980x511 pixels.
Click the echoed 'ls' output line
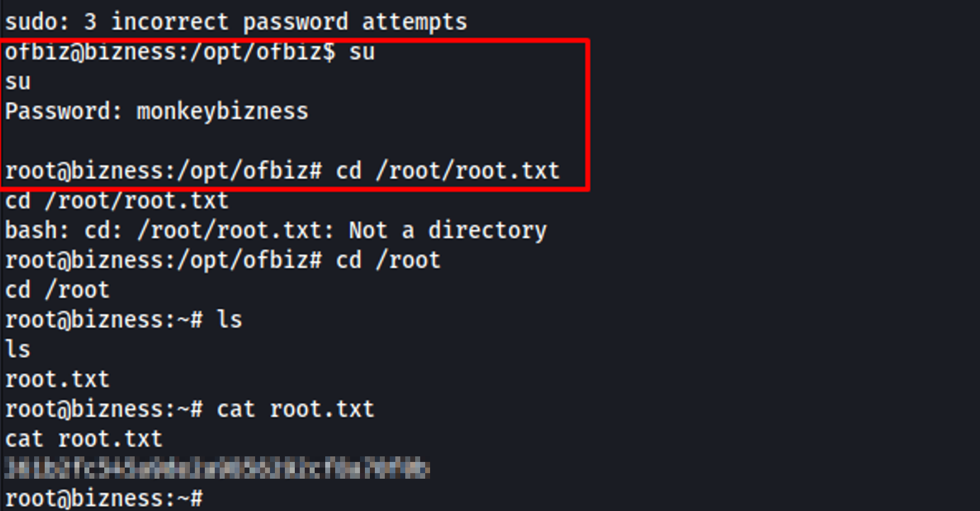(17, 350)
